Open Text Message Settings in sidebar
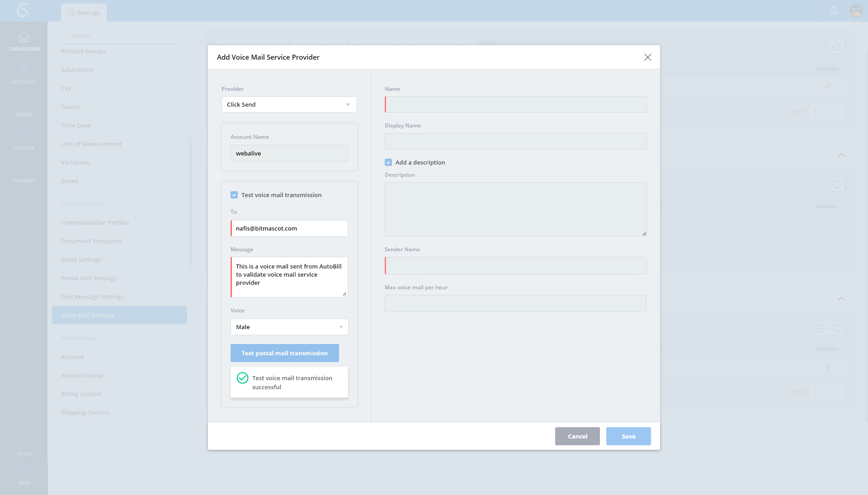Screen dimensions: 868x495 [92, 297]
